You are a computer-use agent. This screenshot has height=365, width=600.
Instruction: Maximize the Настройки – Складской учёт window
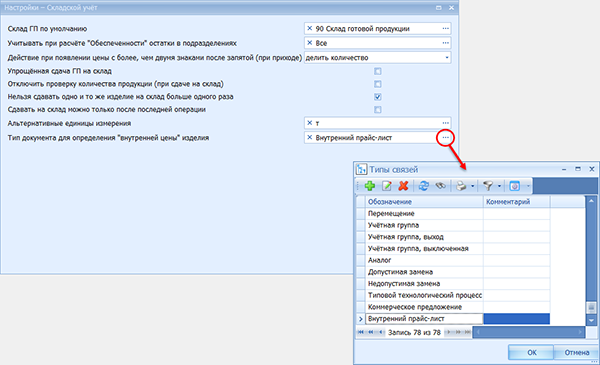(439, 8)
